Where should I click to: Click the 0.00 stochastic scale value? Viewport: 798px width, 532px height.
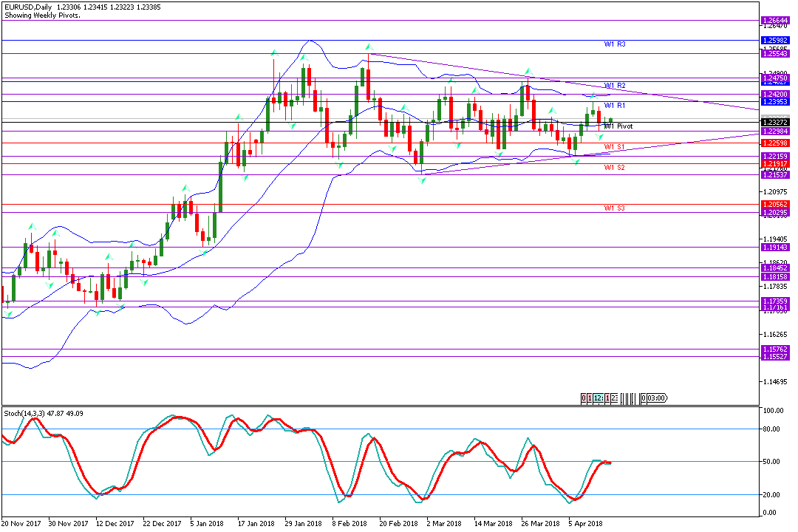(770, 513)
